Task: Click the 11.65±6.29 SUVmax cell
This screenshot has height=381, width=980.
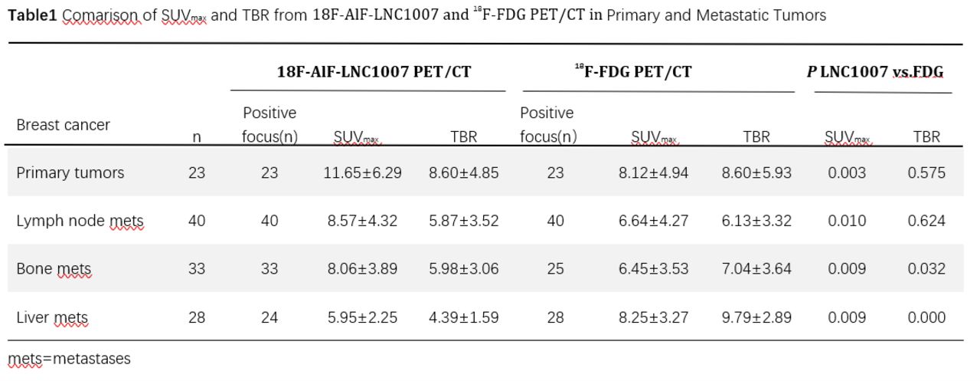Action: click(364, 173)
